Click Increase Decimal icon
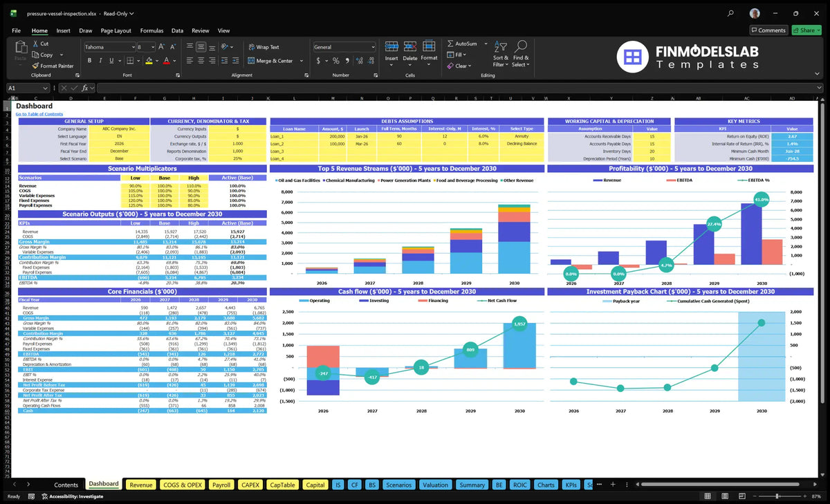The height and width of the screenshot is (504, 830). click(x=360, y=61)
